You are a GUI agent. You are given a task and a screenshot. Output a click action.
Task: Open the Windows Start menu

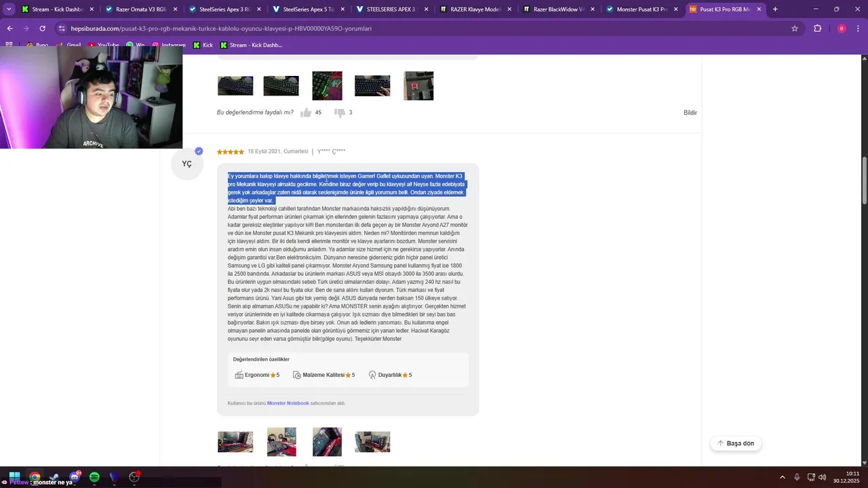tap(14, 477)
